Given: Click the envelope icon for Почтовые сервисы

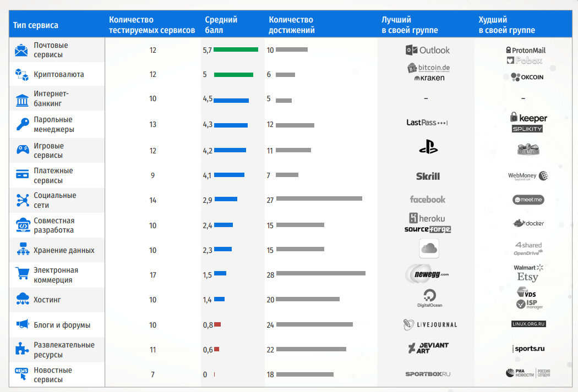Looking at the screenshot, I should point(22,51).
